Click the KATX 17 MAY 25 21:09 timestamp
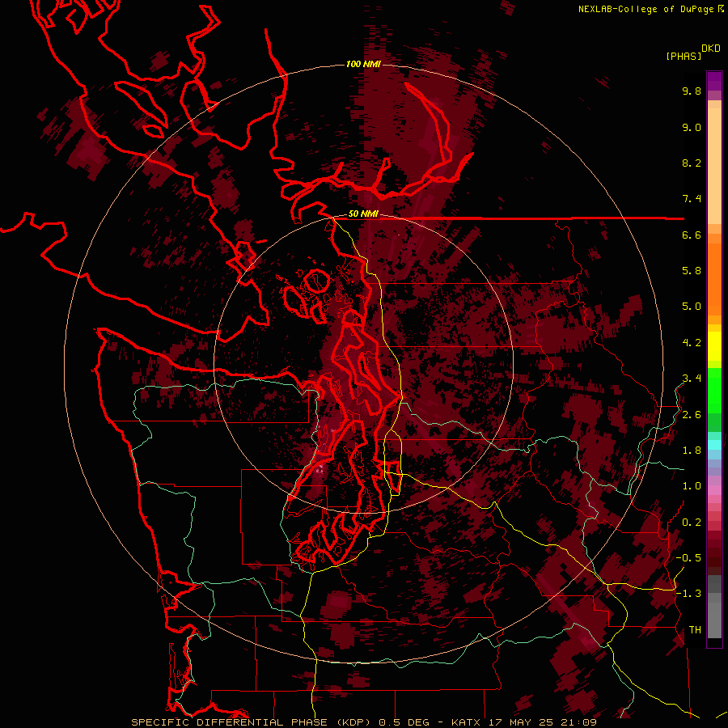 [x=523, y=722]
